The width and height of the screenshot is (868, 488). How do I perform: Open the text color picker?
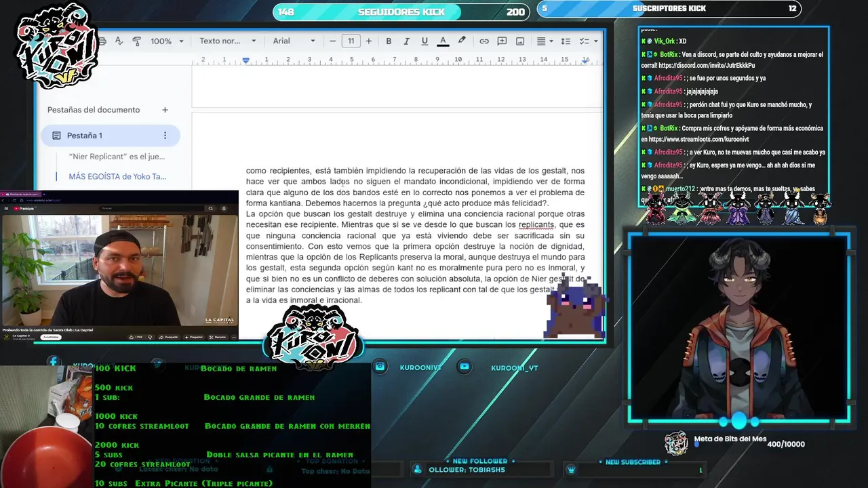point(443,41)
